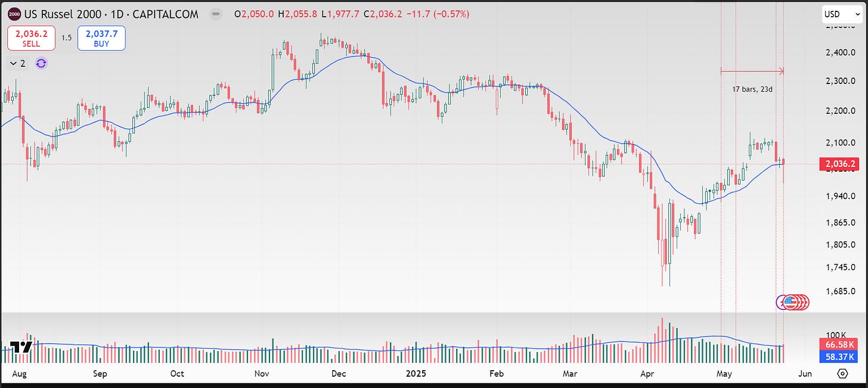Screen dimensions: 868x388
Task: Collapse the indicator legend showing 2
Action: [17, 63]
